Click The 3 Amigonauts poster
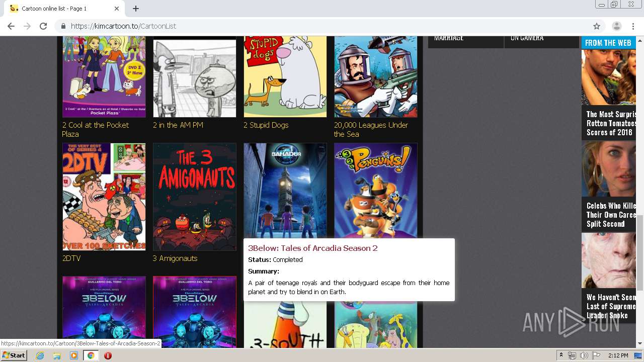 195,197
